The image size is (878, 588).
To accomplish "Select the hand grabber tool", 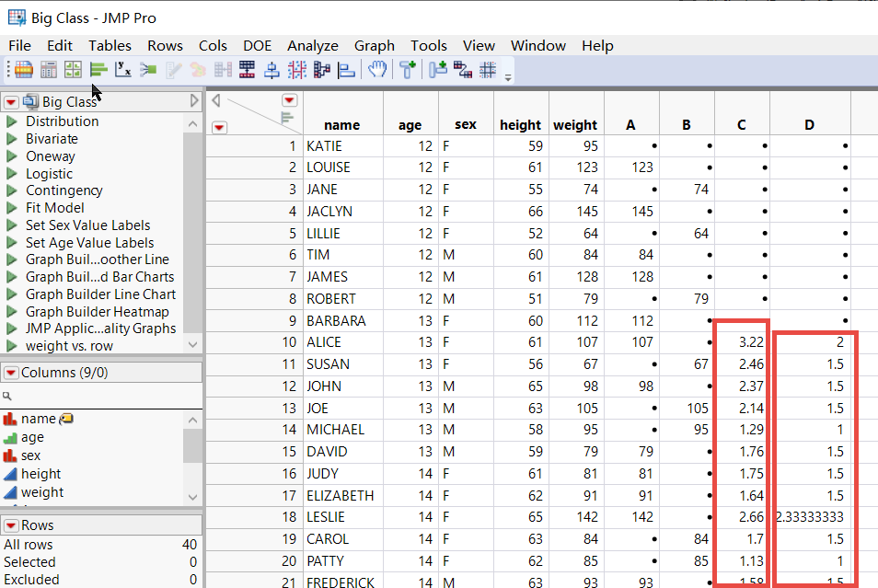I will [x=376, y=69].
